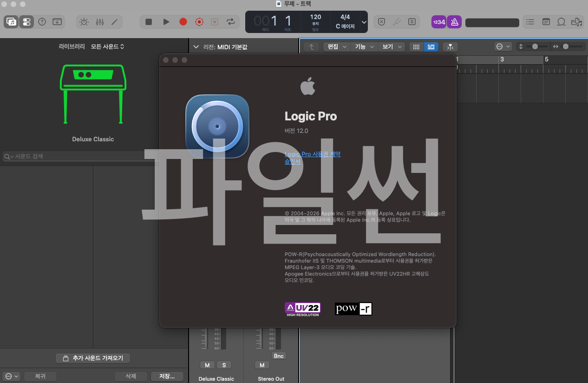Click the Logic Pro app icon
Viewport: 588px width, 383px height.
point(217,126)
